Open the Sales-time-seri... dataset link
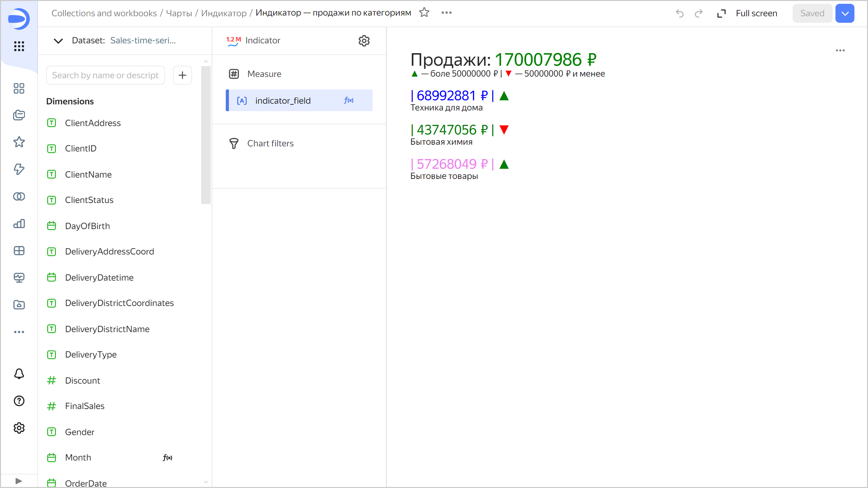Viewport: 868px width, 488px height. 143,41
